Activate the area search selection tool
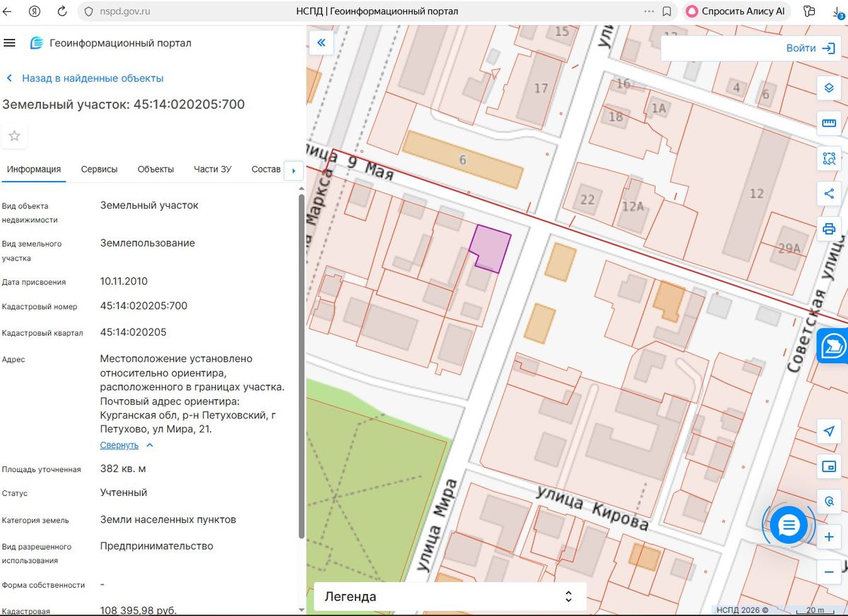Image resolution: width=848 pixels, height=616 pixels. tap(830, 158)
